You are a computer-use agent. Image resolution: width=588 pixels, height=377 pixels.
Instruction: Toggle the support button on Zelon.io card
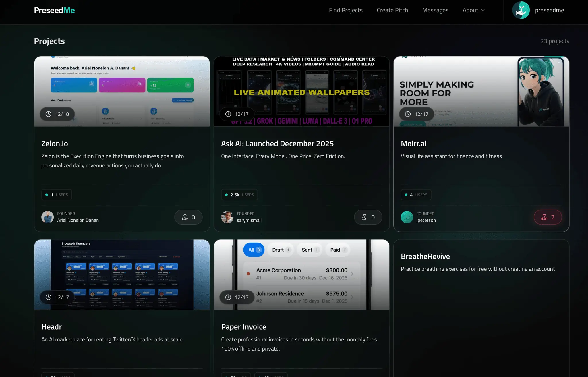[188, 217]
